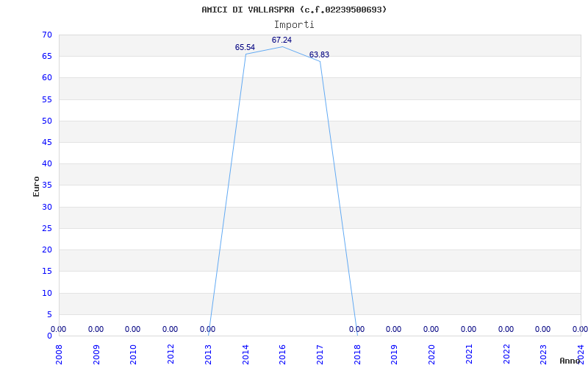This screenshot has height=368, width=588.
Task: Click the 2016 year label
Action: [x=282, y=354]
